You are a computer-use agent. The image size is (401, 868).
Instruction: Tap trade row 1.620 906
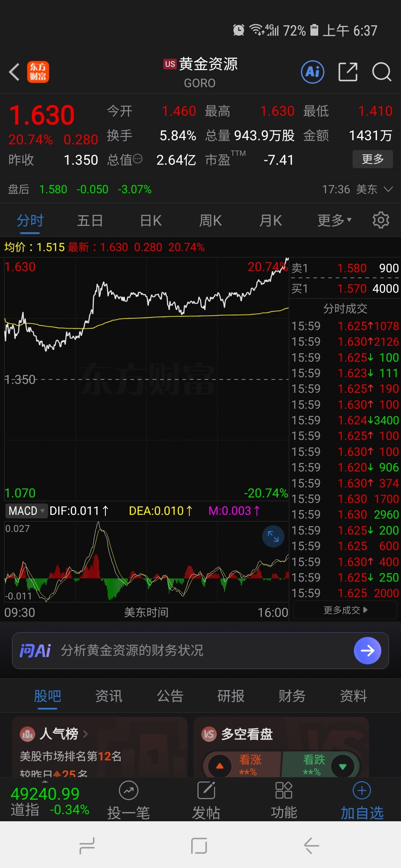[345, 467]
